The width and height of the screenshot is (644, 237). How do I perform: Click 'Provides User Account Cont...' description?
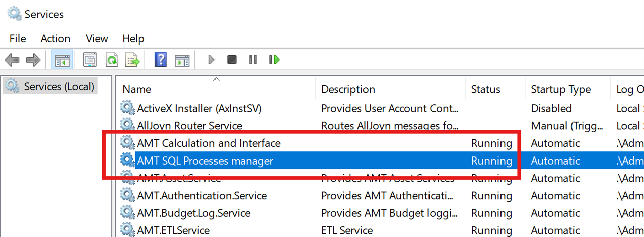point(390,108)
